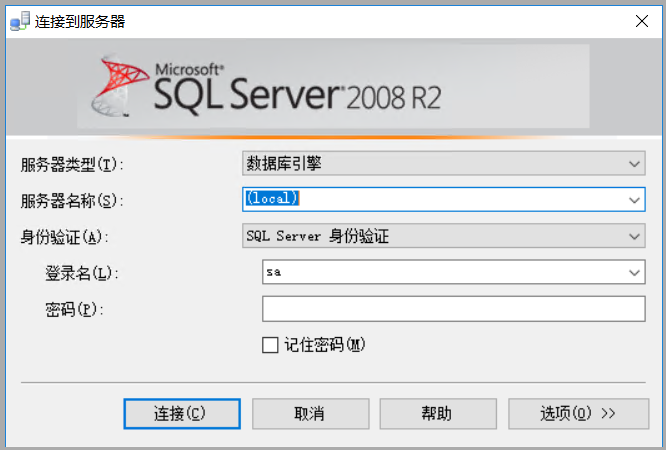Close the 连接到服务器 dialog
This screenshot has height=450, width=666.
tap(642, 21)
